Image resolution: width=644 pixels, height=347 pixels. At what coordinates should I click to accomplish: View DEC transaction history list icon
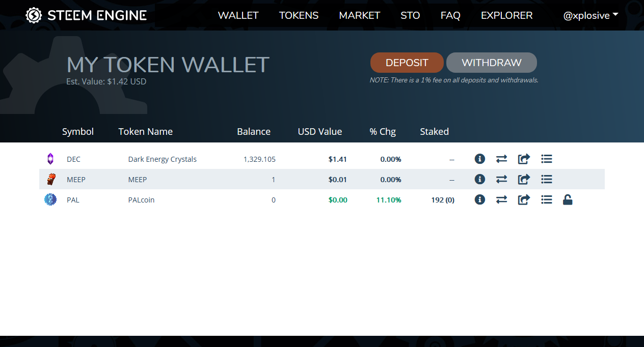coord(547,159)
